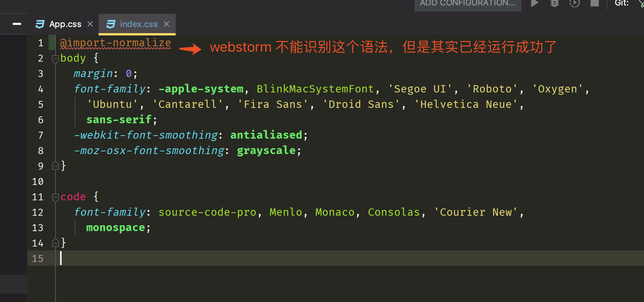Click the @import-normalize statement
Image resolution: width=644 pixels, height=302 pixels.
click(x=116, y=43)
